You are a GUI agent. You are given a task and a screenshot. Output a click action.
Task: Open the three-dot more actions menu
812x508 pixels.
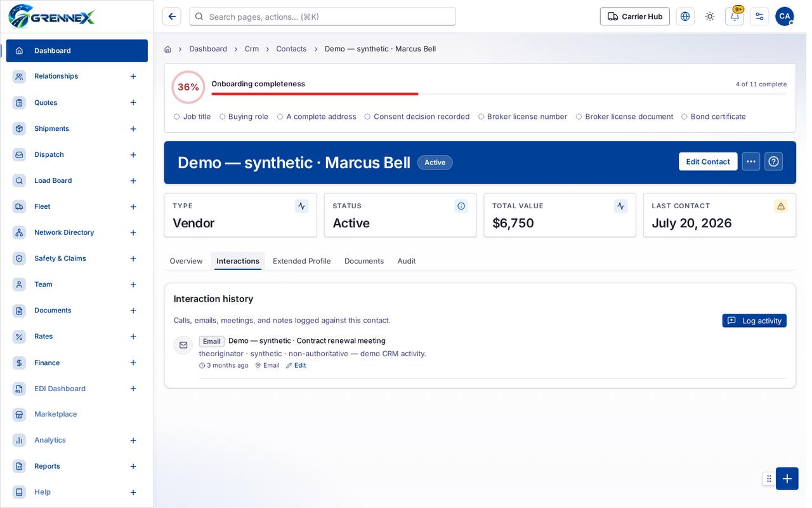tap(751, 161)
